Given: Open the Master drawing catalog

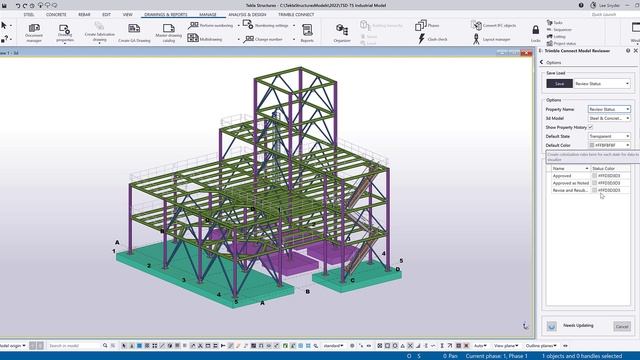Looking at the screenshot, I should coord(169,33).
